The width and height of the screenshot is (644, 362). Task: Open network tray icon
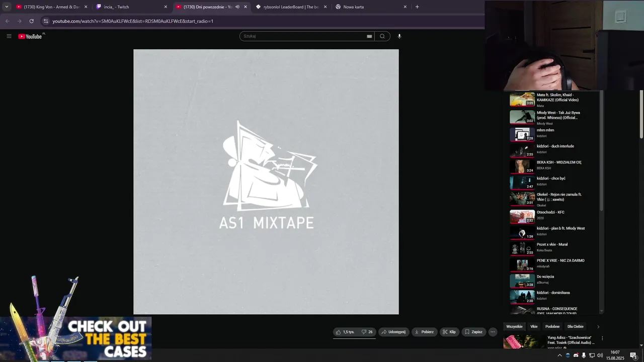[592, 355]
